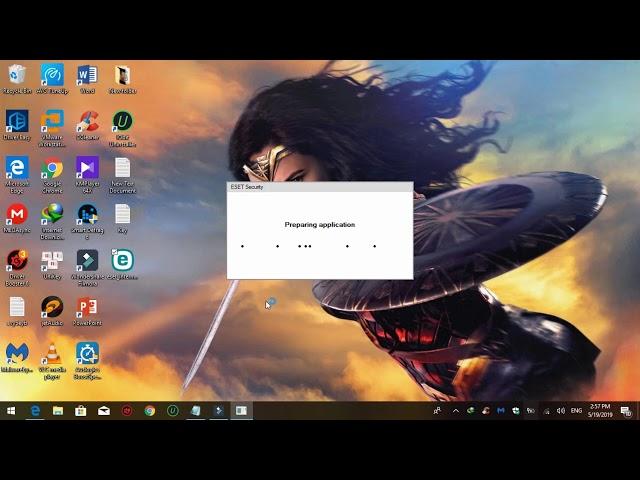Open Microsoft Store from the taskbar

pos(81,411)
